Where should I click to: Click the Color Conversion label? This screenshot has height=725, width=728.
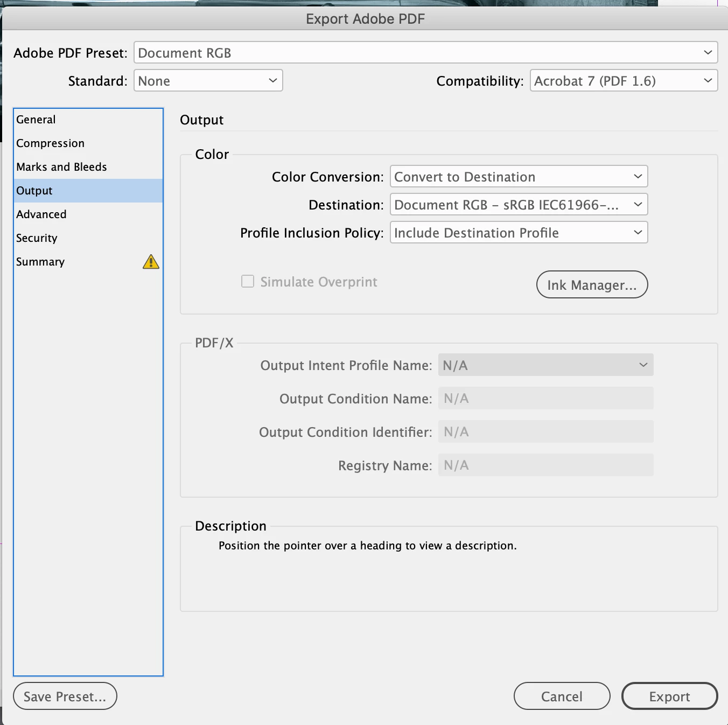pyautogui.click(x=327, y=177)
